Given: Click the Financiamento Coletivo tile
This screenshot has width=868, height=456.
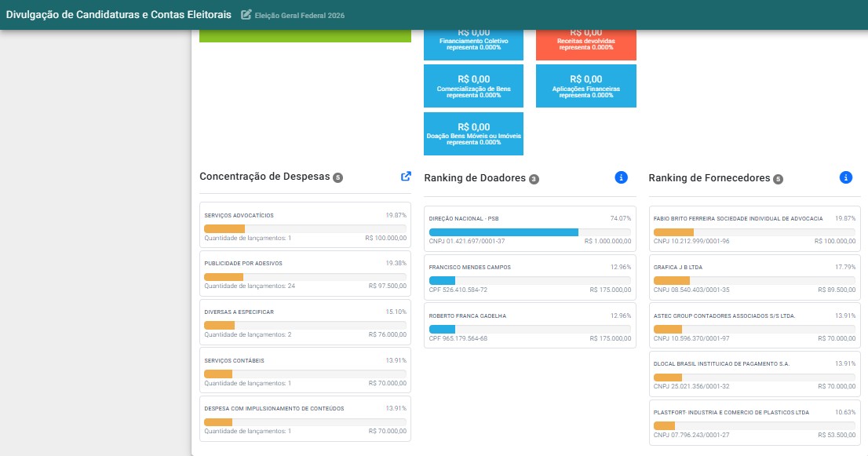Looking at the screenshot, I should [x=473, y=45].
